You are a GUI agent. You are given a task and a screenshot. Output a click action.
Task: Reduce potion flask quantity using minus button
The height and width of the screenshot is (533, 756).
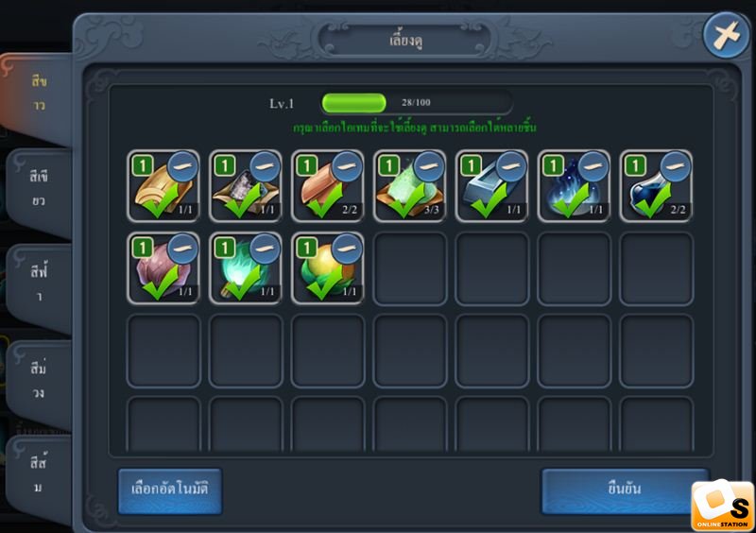(676, 166)
